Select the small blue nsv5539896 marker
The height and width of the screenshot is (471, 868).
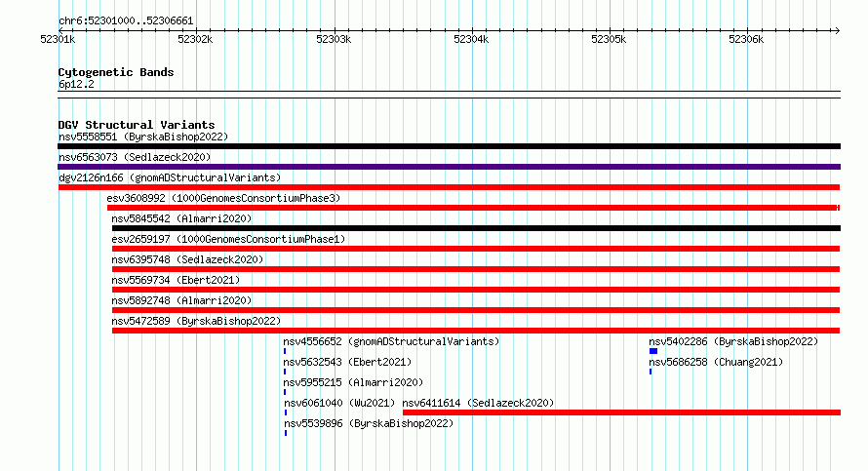tap(286, 433)
